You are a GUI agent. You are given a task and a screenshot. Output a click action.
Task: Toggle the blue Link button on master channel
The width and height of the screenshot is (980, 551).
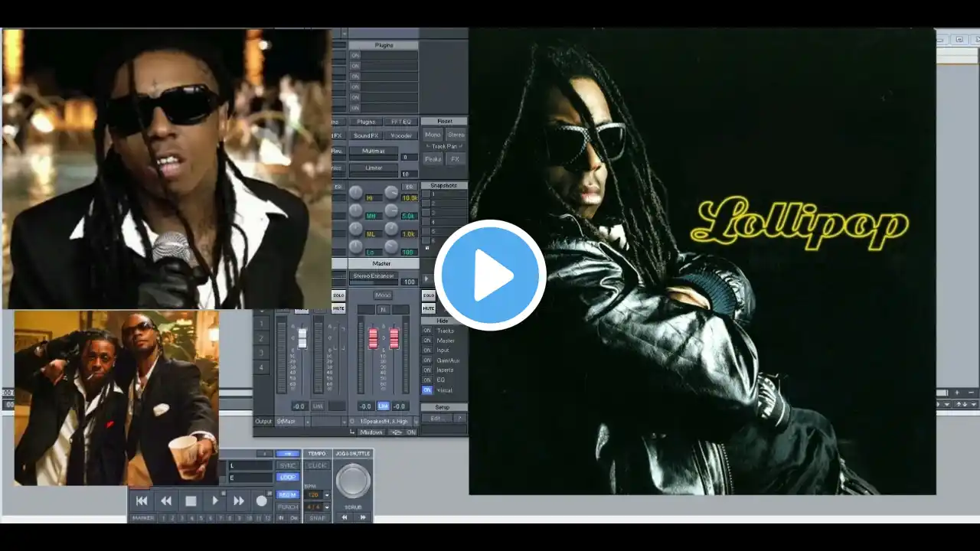point(384,406)
